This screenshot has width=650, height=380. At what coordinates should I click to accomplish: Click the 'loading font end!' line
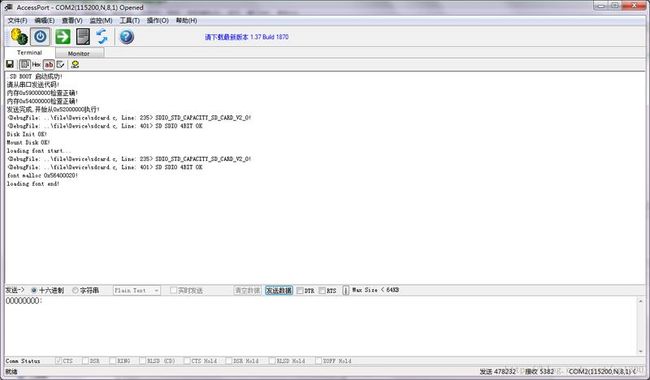(33, 184)
